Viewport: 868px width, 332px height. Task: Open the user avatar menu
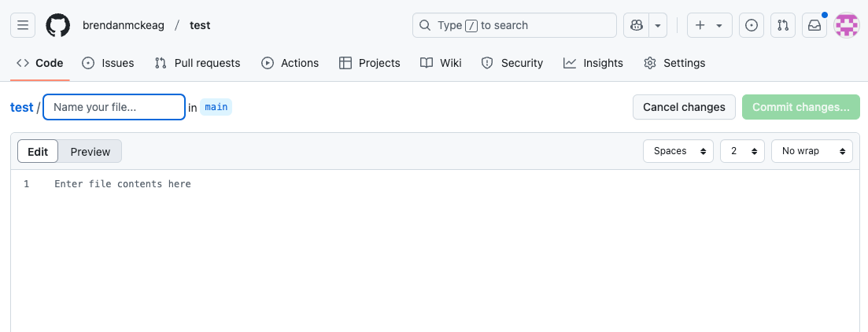pyautogui.click(x=847, y=25)
